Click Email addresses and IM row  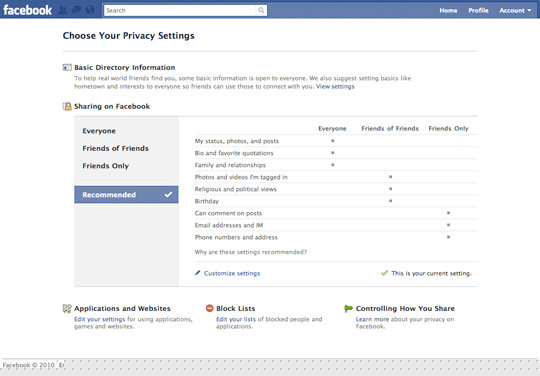[x=336, y=225]
